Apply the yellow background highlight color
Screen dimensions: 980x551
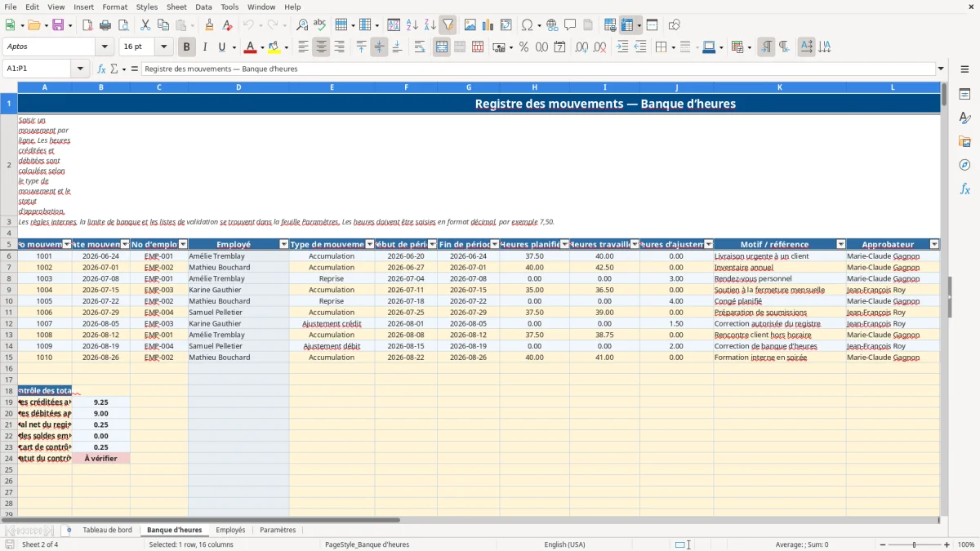point(274,47)
